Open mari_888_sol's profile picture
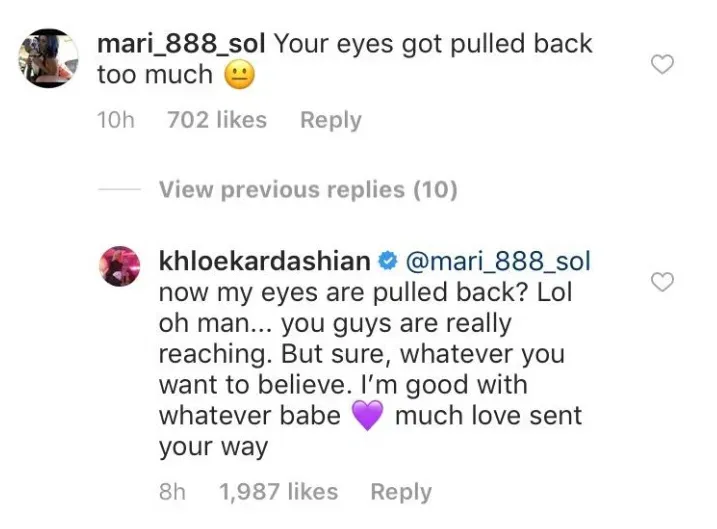This screenshot has width=717, height=529. [47, 60]
